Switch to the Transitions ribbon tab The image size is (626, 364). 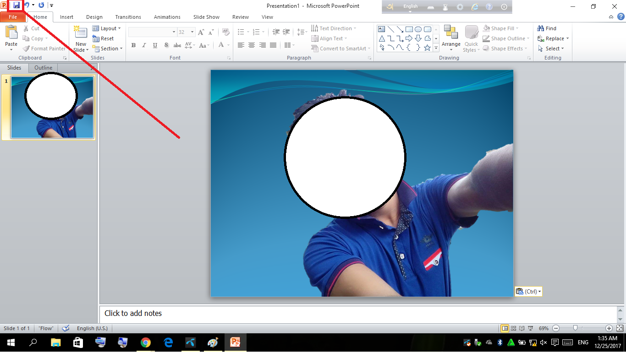(128, 17)
